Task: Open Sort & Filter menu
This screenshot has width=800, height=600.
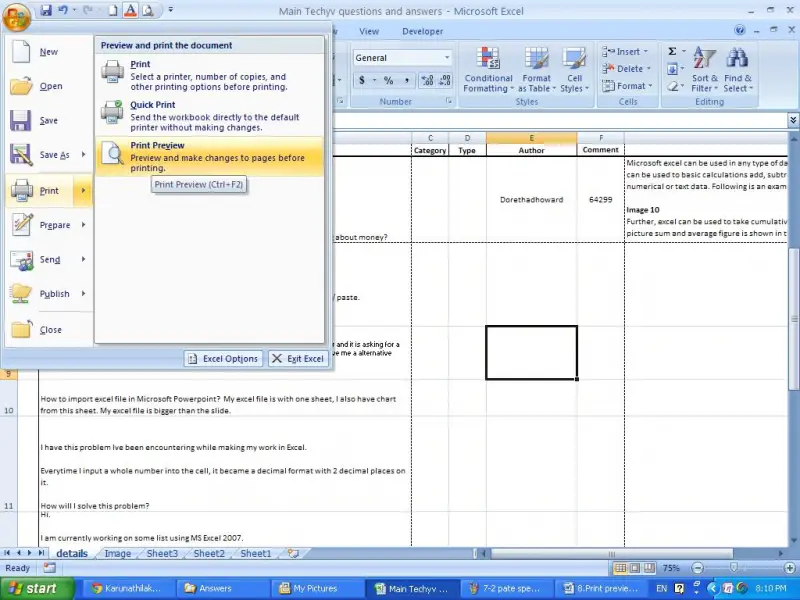Action: pyautogui.click(x=705, y=70)
